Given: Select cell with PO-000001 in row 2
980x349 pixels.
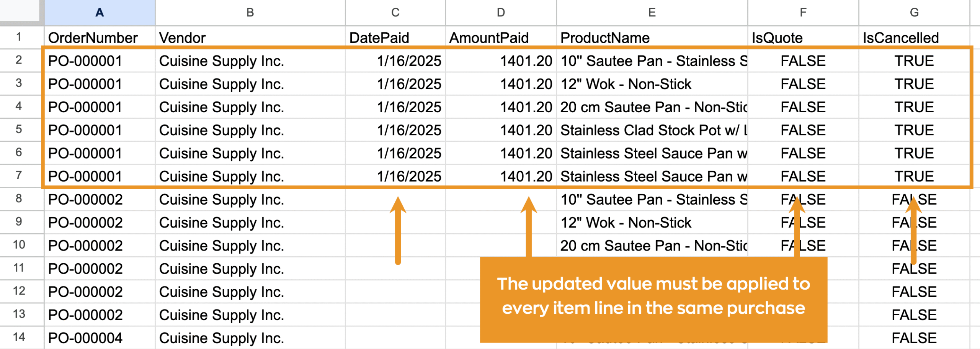Looking at the screenshot, I should (100, 61).
